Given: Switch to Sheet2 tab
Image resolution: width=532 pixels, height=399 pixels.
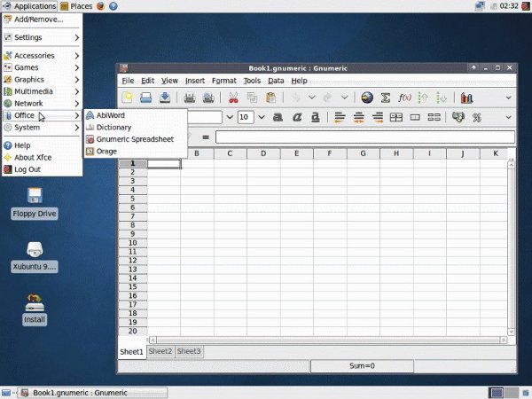Looking at the screenshot, I should [160, 351].
